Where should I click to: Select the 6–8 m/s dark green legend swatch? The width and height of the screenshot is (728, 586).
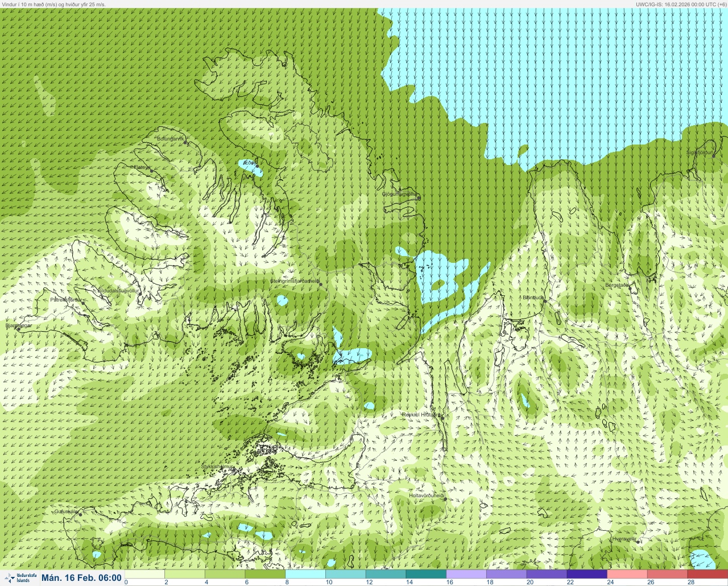pyautogui.click(x=265, y=574)
